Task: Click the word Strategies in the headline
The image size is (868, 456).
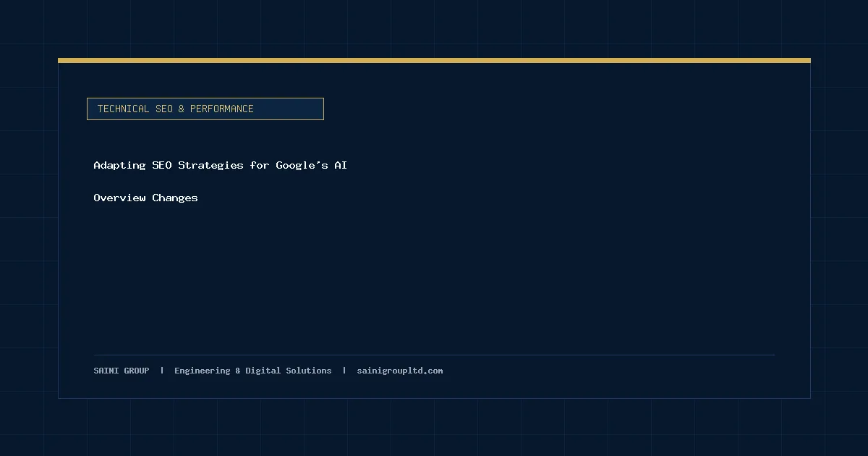Action: tap(210, 165)
